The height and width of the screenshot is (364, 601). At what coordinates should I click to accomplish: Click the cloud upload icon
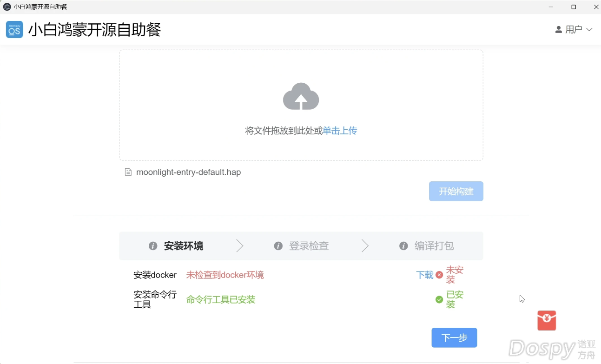pyautogui.click(x=301, y=96)
